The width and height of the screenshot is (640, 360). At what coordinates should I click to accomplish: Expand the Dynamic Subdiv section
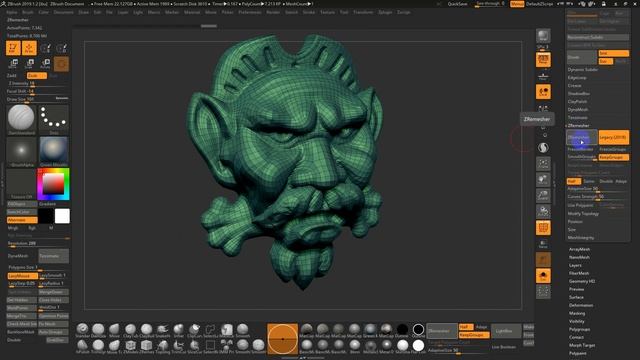pos(583,69)
